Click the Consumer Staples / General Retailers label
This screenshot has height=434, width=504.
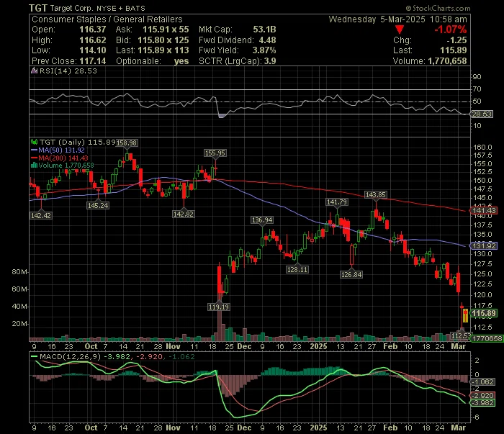tap(107, 19)
